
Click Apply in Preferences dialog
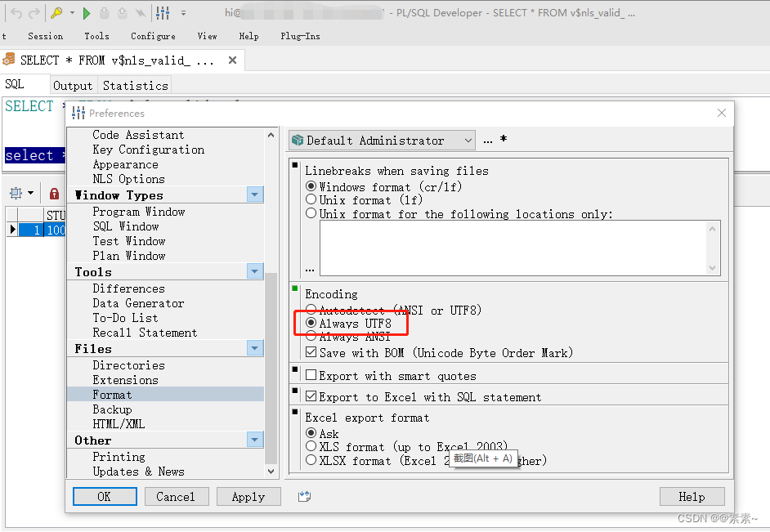tap(248, 497)
